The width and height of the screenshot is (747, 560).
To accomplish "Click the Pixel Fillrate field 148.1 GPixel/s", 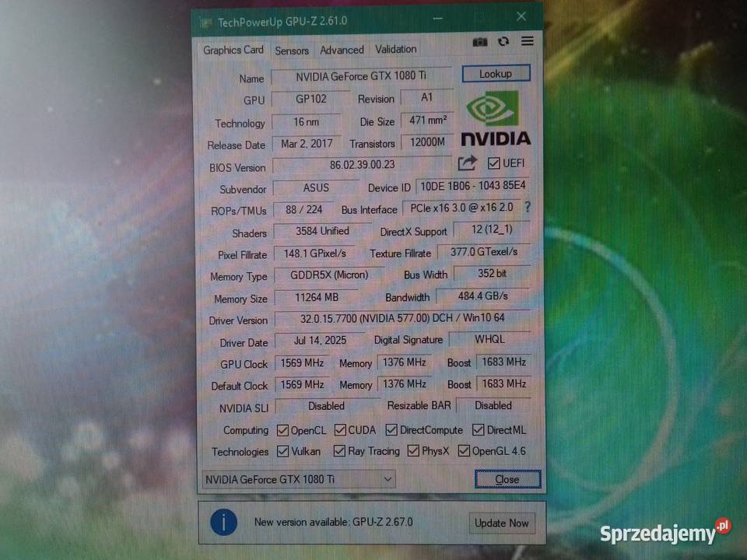I will 314,254.
